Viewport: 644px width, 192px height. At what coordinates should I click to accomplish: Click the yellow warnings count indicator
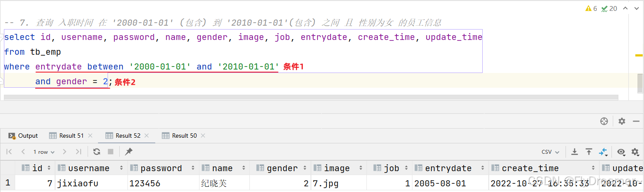pos(591,8)
